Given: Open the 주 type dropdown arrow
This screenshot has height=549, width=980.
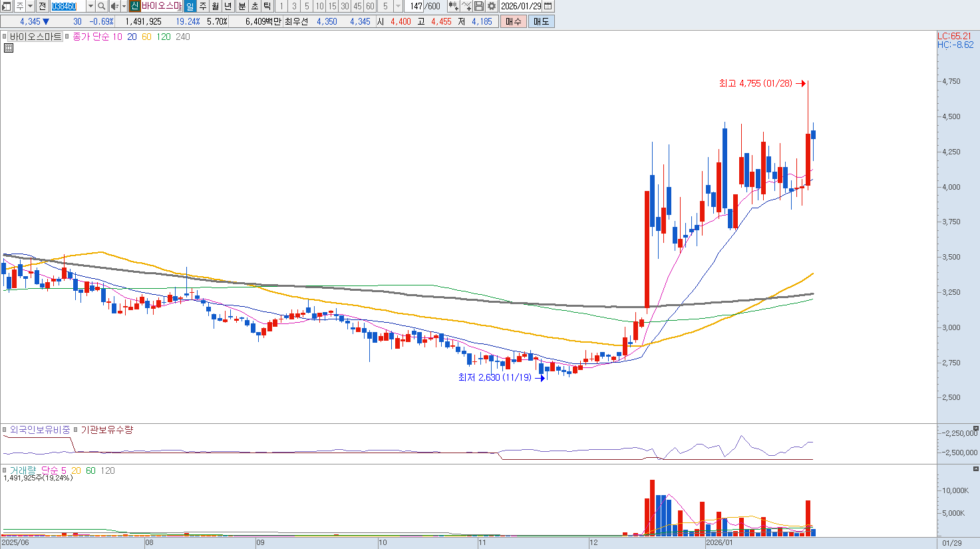Looking at the screenshot, I should pyautogui.click(x=30, y=6).
